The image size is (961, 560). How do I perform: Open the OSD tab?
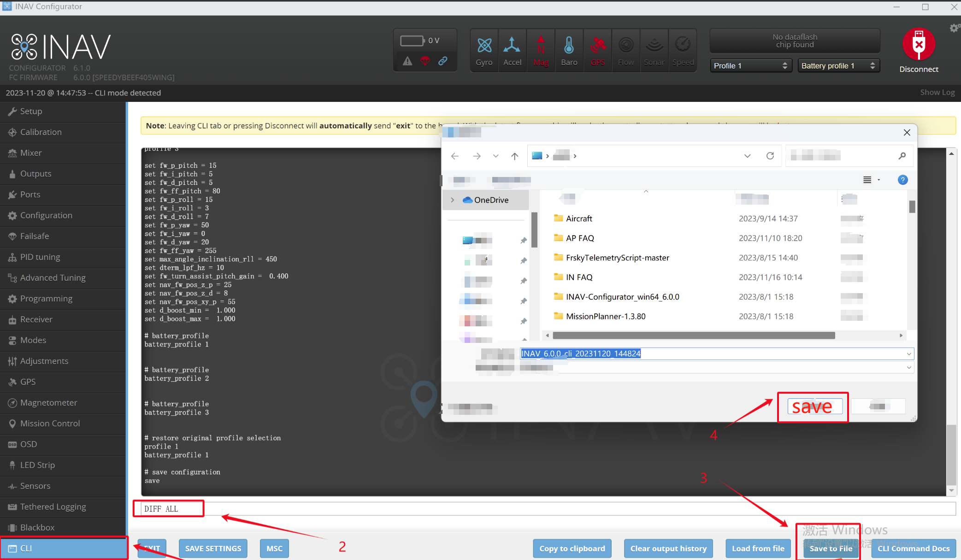point(63,444)
